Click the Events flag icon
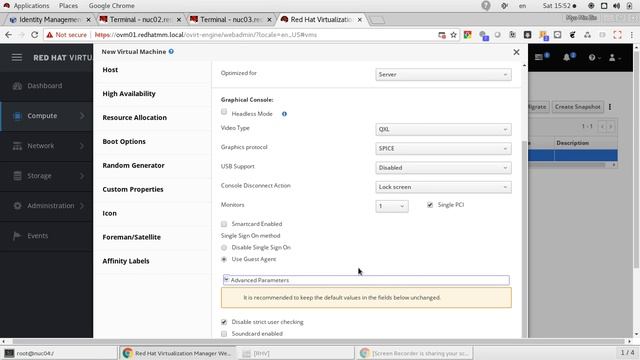This screenshot has width=640, height=360. click(17, 236)
